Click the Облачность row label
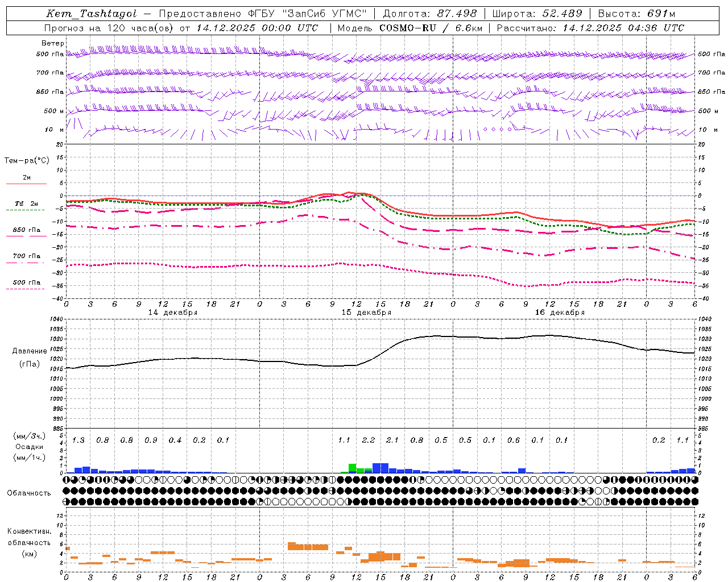Image resolution: width=728 pixels, height=582 pixels. tap(29, 493)
